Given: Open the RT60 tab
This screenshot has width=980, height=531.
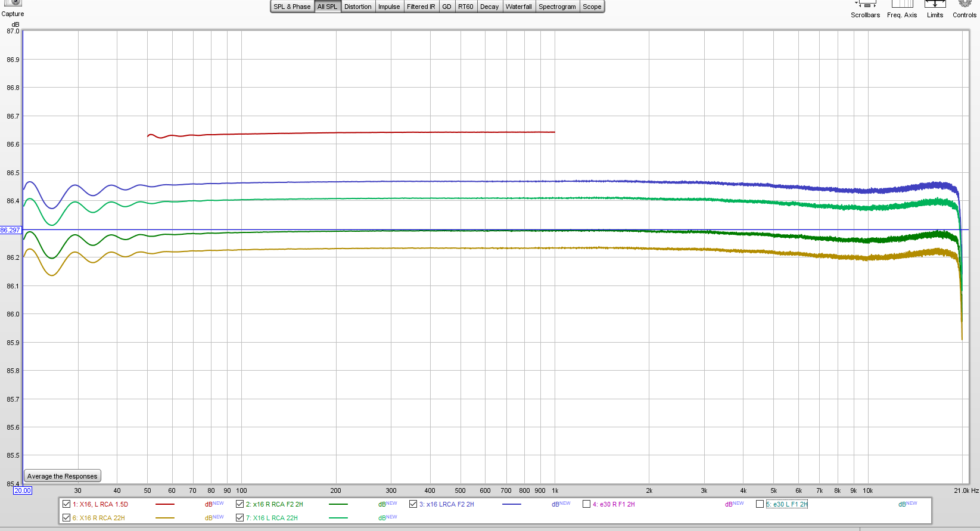Looking at the screenshot, I should [466, 7].
